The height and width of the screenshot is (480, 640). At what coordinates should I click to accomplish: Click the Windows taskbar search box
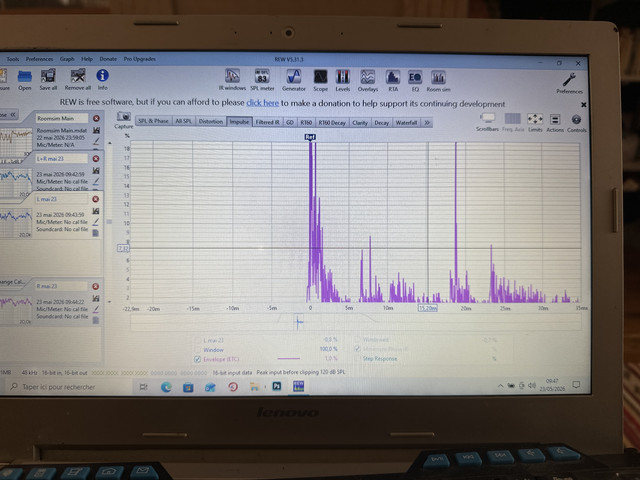point(67,387)
